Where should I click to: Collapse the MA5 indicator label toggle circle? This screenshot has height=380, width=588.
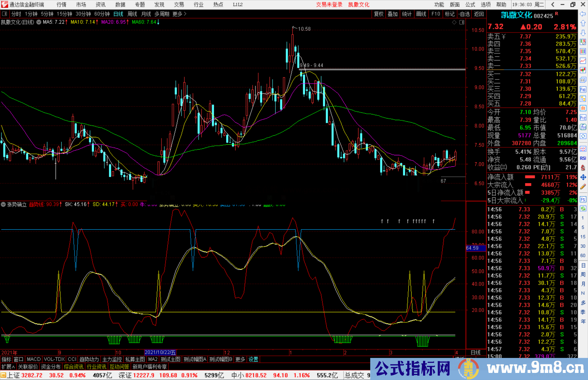click(39, 22)
